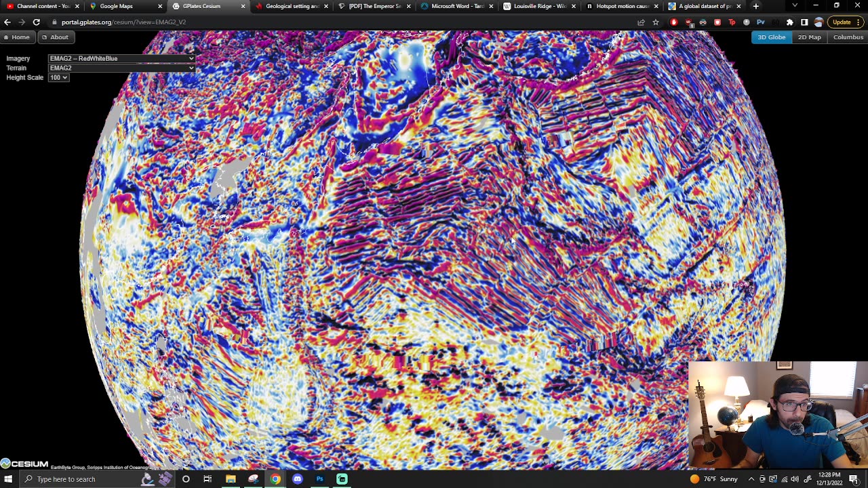Click the Meet Now camera tray icon
868x488 pixels.
(x=762, y=479)
